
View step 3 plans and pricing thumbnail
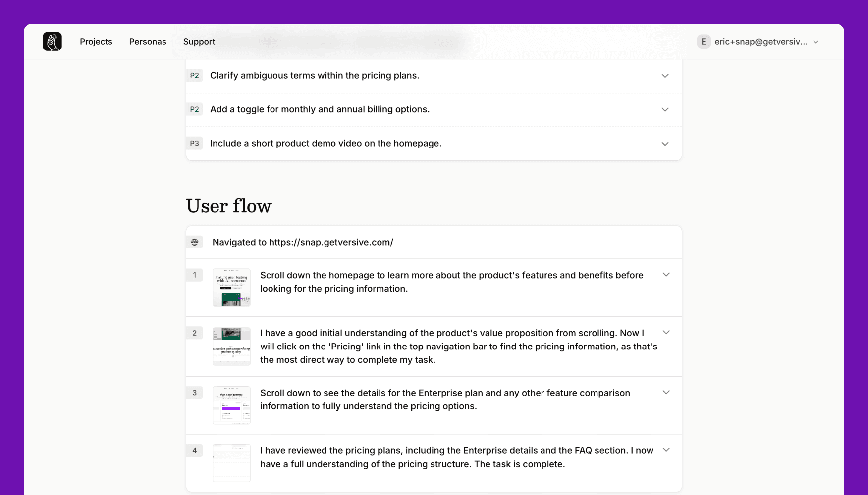point(231,405)
